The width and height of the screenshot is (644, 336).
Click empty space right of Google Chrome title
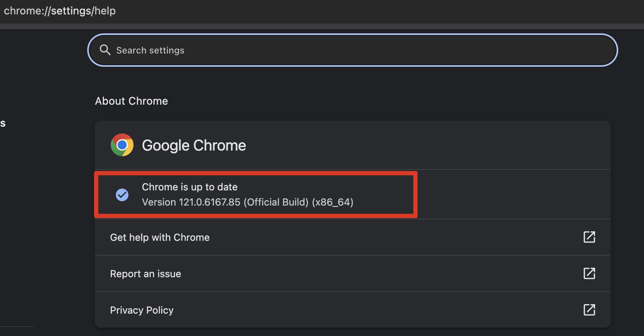click(x=417, y=145)
